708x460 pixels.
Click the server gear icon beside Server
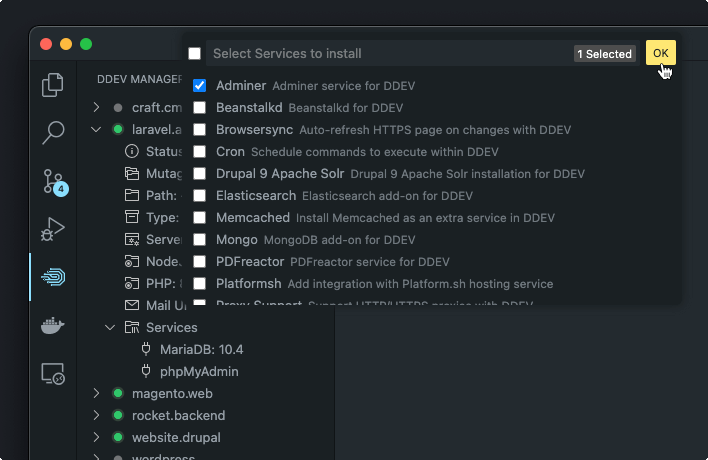[132, 239]
